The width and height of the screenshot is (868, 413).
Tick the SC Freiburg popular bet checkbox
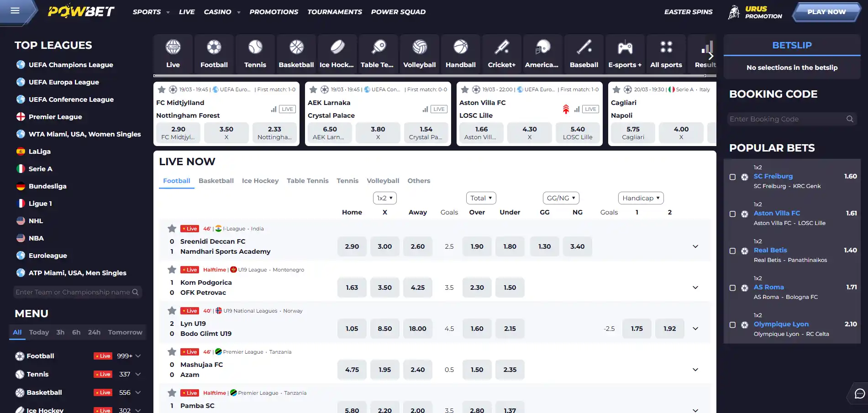(732, 177)
